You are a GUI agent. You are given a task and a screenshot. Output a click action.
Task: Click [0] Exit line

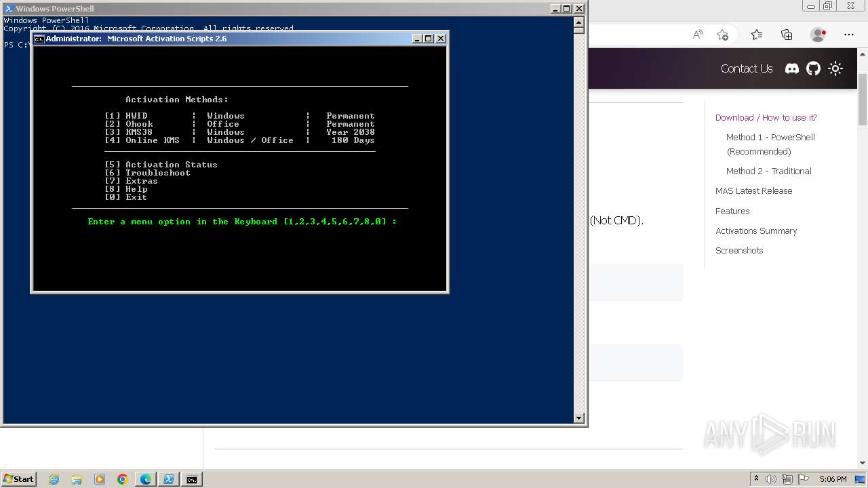tap(125, 197)
